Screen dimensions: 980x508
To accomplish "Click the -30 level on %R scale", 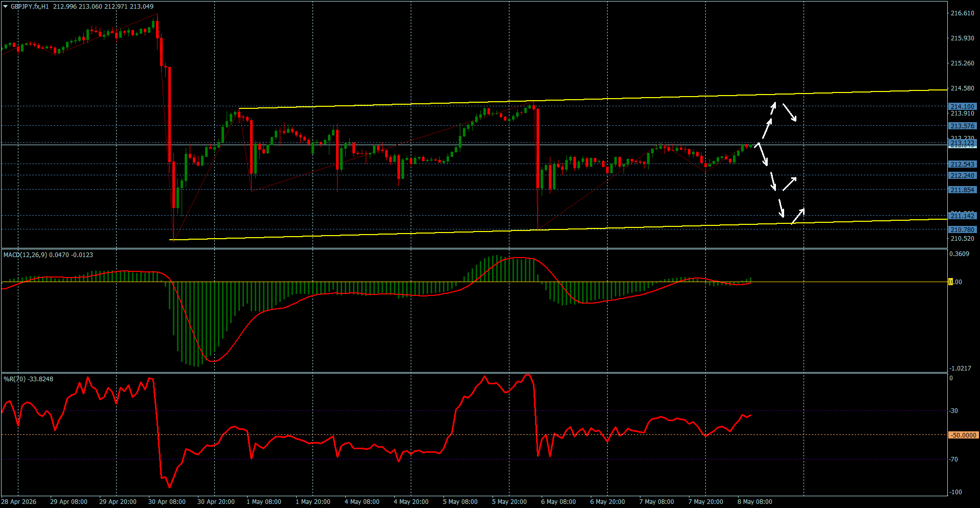I will [x=954, y=411].
